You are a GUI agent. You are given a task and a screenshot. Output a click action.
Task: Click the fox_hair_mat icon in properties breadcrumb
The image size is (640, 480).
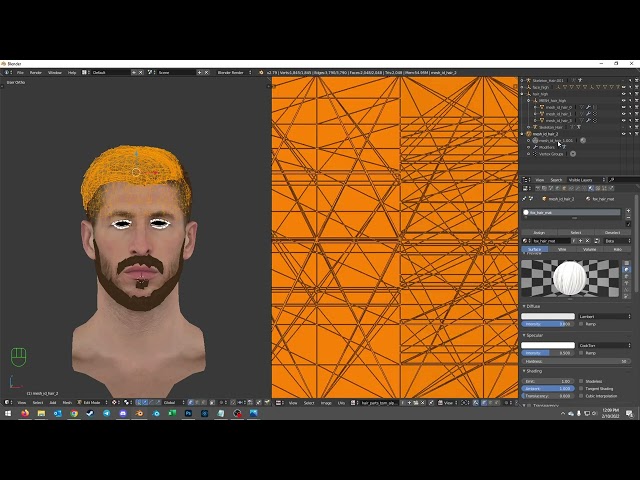coord(588,199)
